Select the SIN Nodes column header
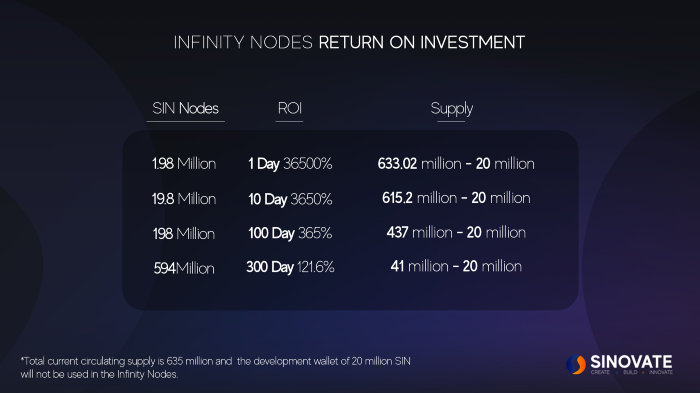The width and height of the screenshot is (700, 393). [x=185, y=109]
